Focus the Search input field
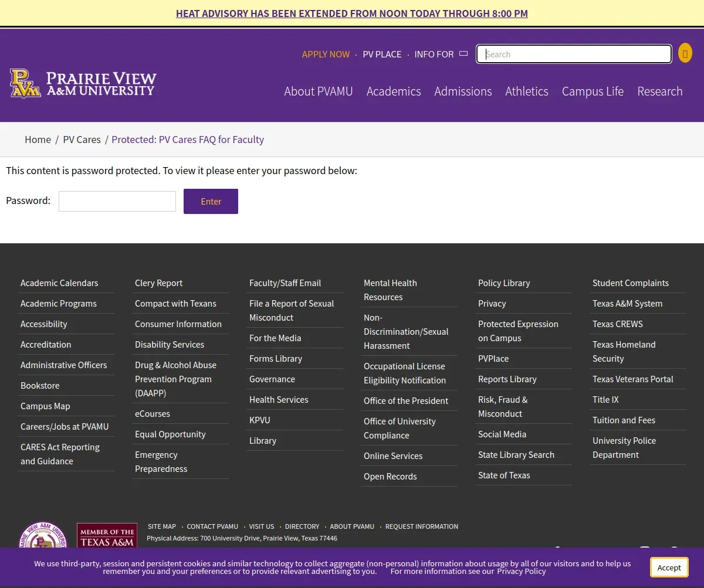 coord(574,54)
